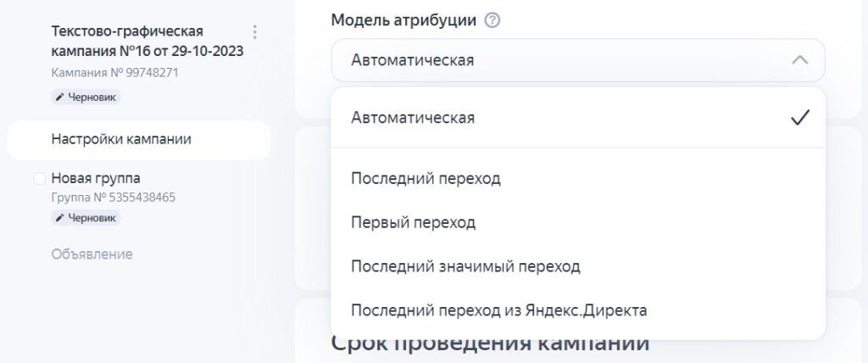This screenshot has width=868, height=363.
Task: Select the Последний переход attribution option
Action: click(x=426, y=179)
